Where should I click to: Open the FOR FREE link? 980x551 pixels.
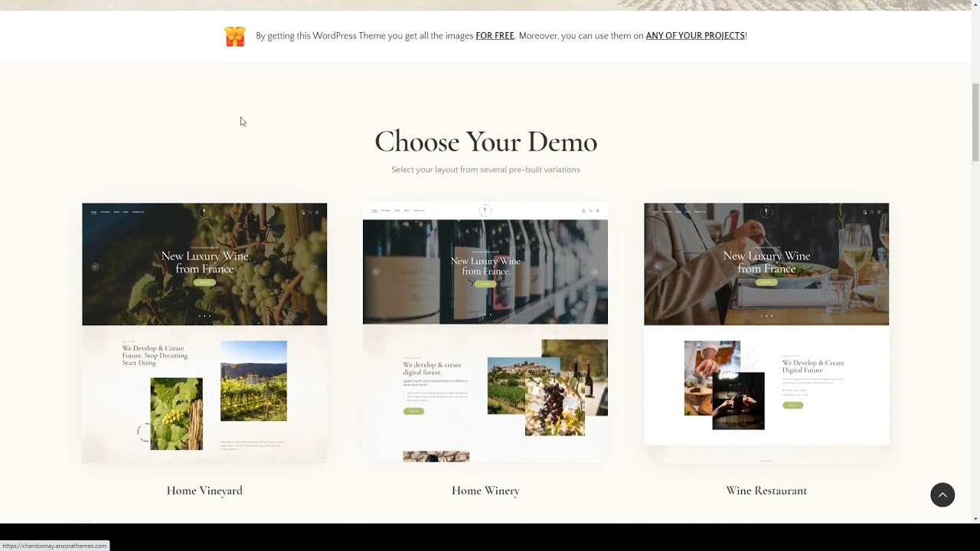point(495,36)
